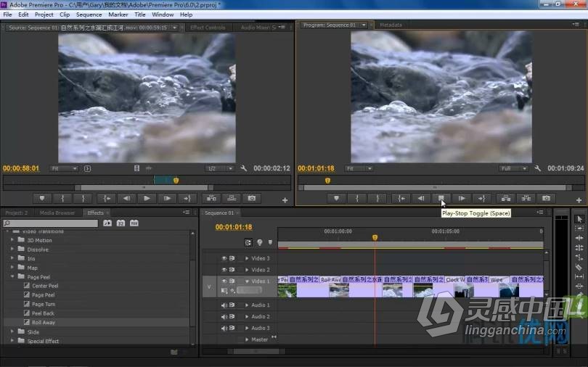Toggle Video 3 track output eye
This screenshot has width=588, height=367.
(x=224, y=258)
